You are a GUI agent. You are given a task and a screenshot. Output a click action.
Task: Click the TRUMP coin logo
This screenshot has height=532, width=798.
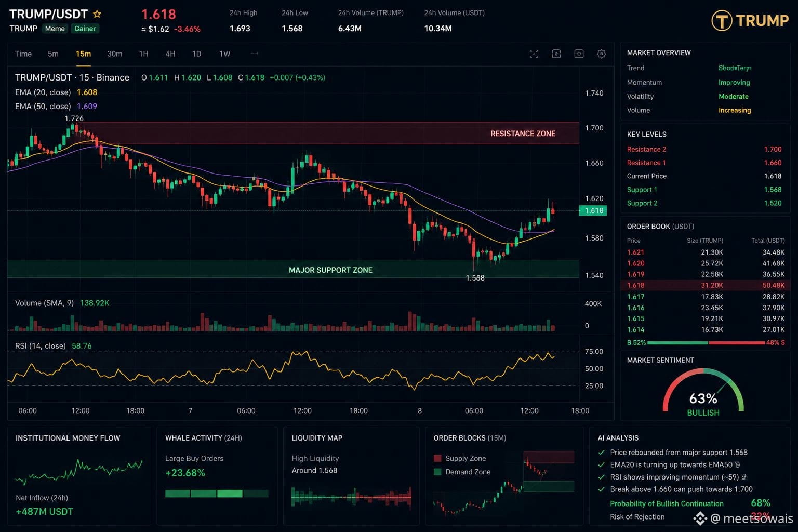pos(722,21)
